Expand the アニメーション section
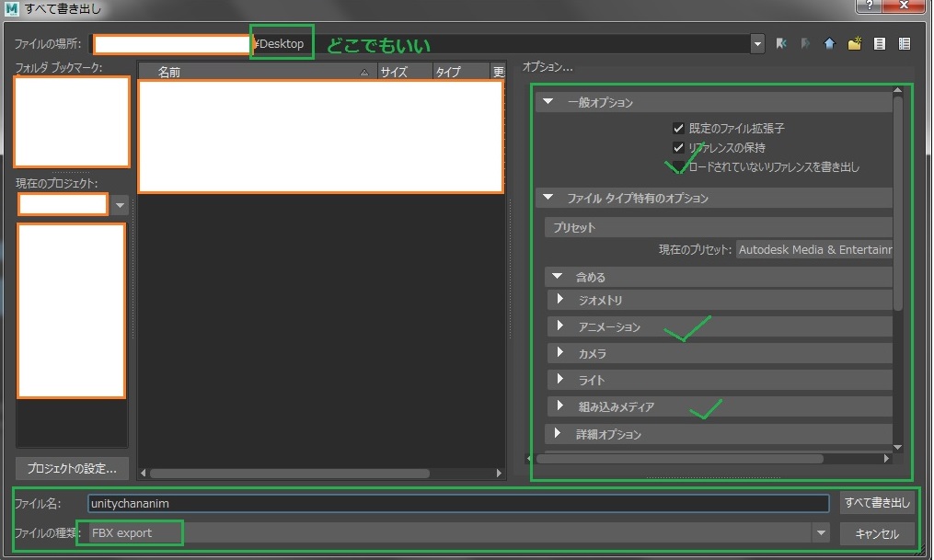Viewport: 934px width, 560px height. pos(559,326)
